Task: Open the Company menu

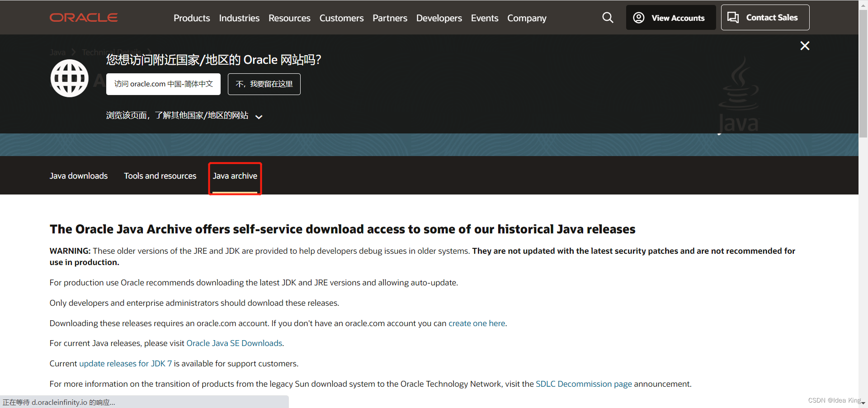Action: pyautogui.click(x=527, y=18)
